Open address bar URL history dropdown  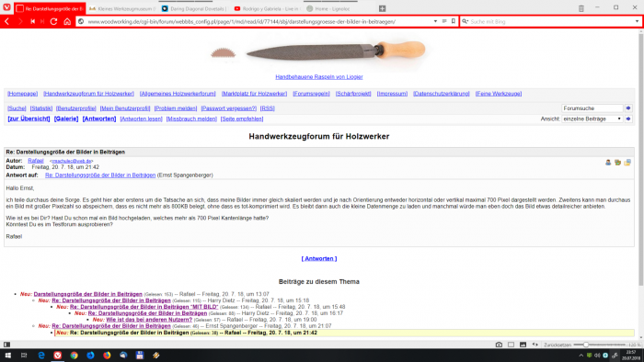pos(435,21)
